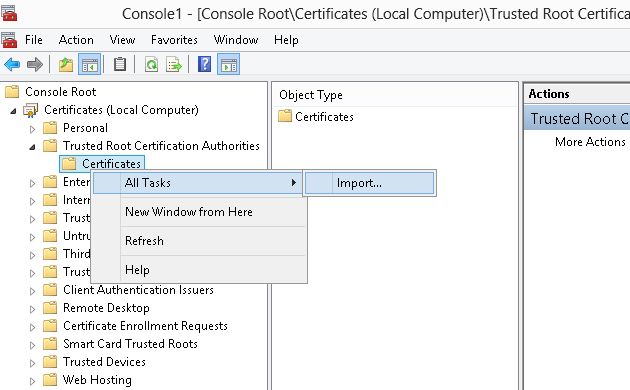
Task: Click the Personal folder icon
Action: tap(50, 128)
